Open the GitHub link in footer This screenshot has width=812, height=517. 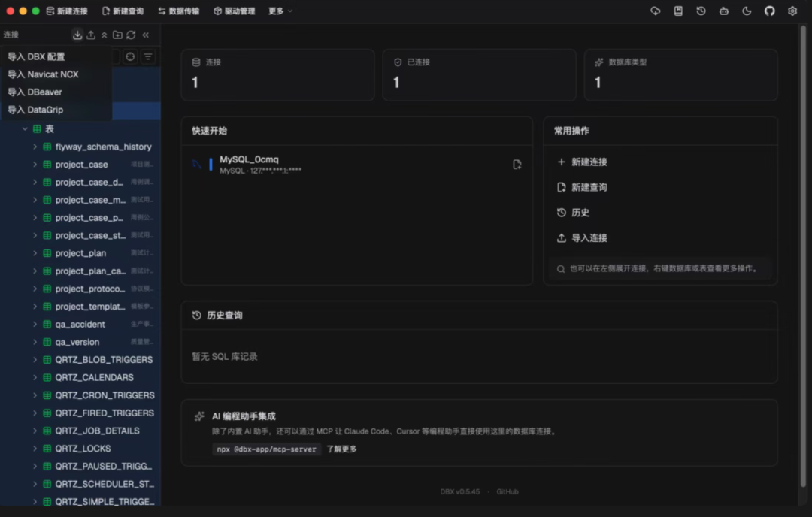[x=507, y=491]
